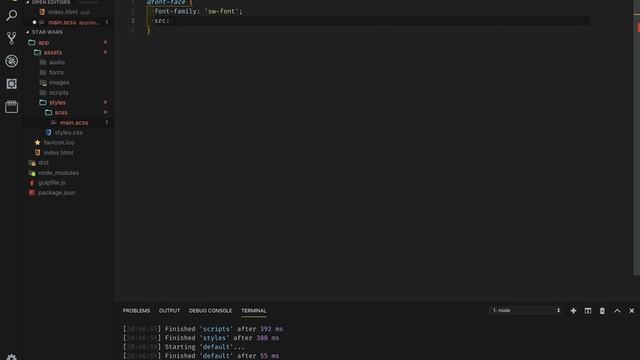Open main.scss in the file tree
The width and height of the screenshot is (640, 360).
click(73, 123)
